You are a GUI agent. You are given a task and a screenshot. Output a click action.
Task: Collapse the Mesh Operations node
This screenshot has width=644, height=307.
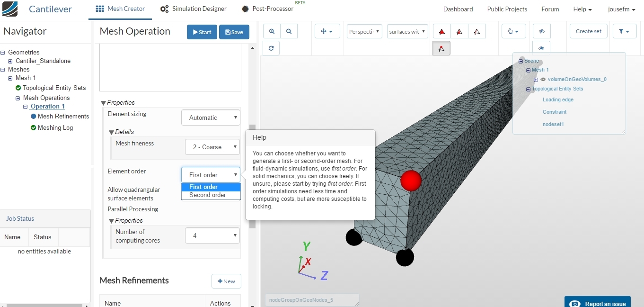pyautogui.click(x=18, y=98)
